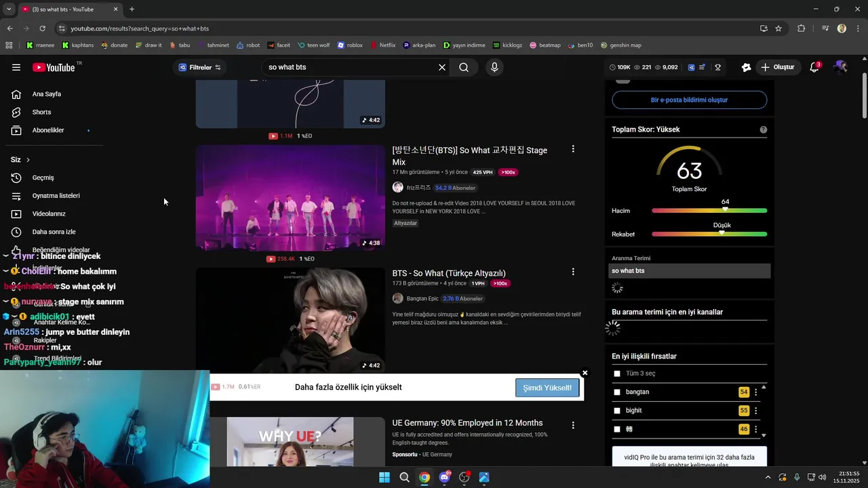
Task: Click the help question mark beside Toplam Skor
Action: coord(764,129)
